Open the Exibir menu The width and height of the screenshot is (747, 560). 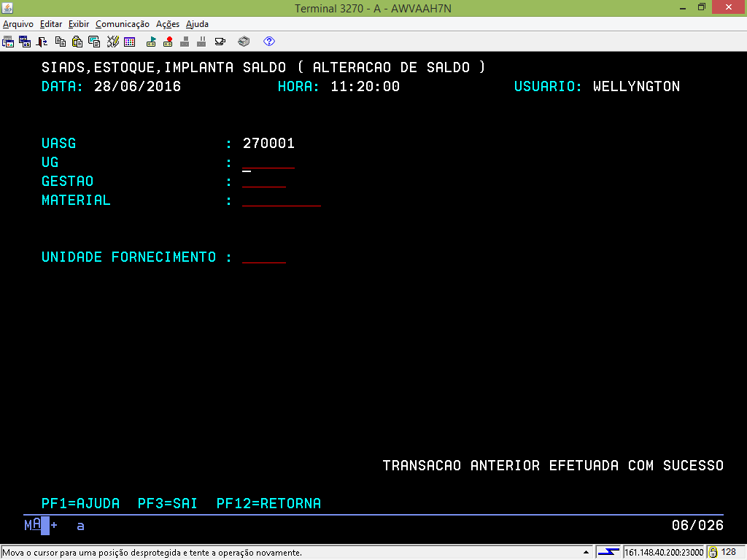[79, 24]
